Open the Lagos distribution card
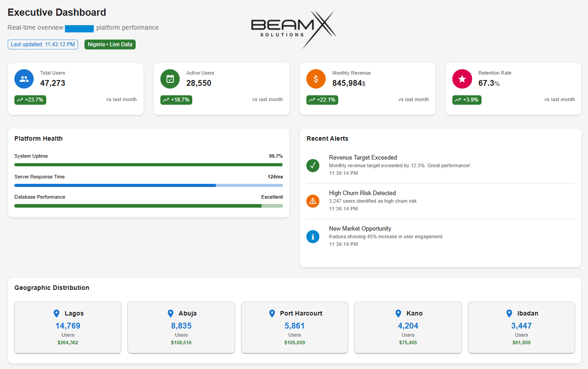 click(68, 328)
